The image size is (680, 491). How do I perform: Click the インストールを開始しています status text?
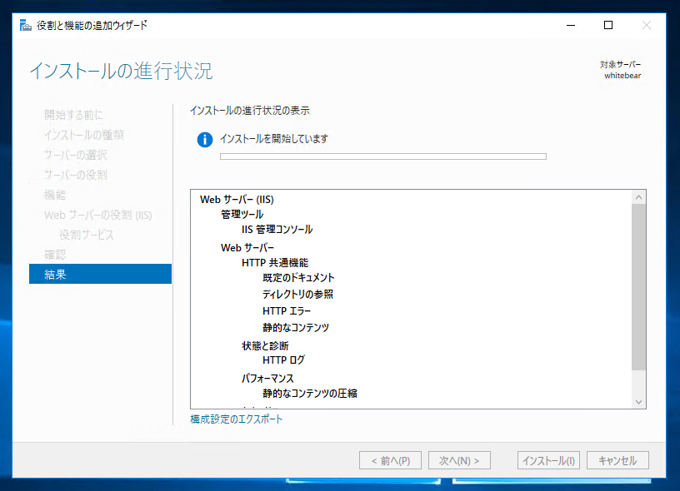click(x=274, y=139)
